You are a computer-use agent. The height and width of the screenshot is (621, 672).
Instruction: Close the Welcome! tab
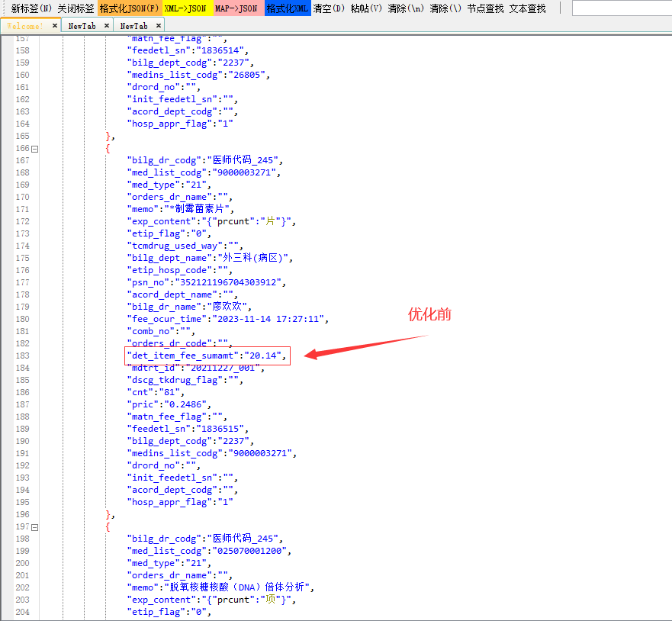[55, 26]
